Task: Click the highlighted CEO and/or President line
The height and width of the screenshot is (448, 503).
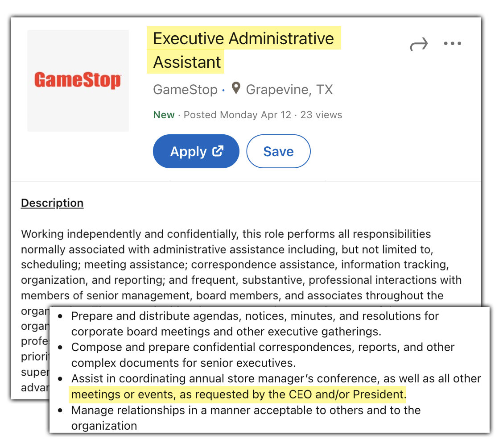Action: pos(239,394)
